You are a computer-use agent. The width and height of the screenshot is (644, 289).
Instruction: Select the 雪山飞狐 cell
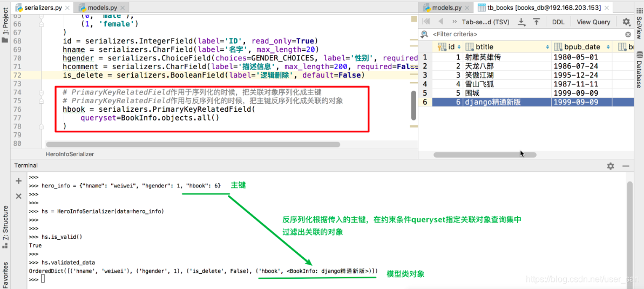(x=507, y=84)
